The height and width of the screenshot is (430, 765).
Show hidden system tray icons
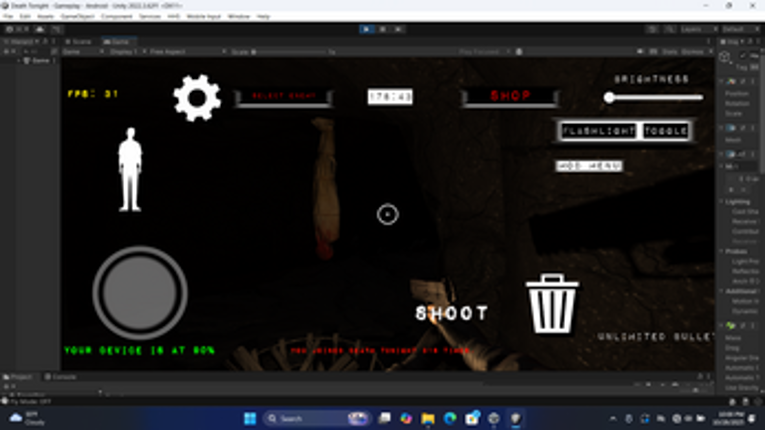coord(613,418)
